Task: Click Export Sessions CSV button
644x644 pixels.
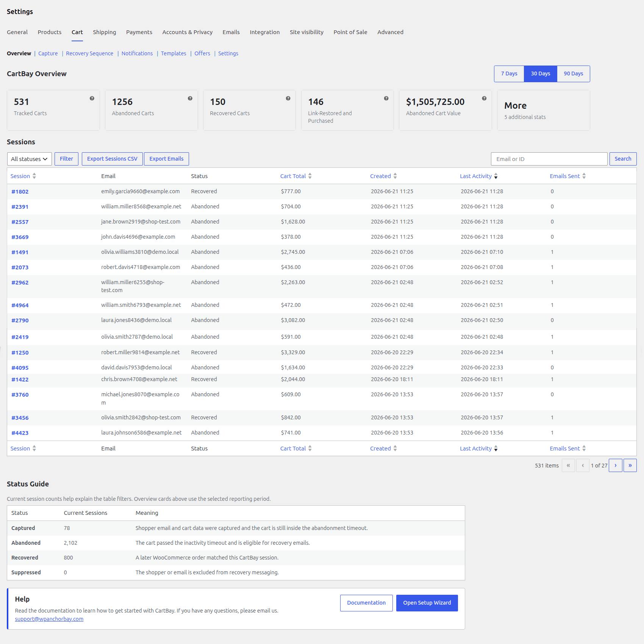Action: click(x=112, y=159)
